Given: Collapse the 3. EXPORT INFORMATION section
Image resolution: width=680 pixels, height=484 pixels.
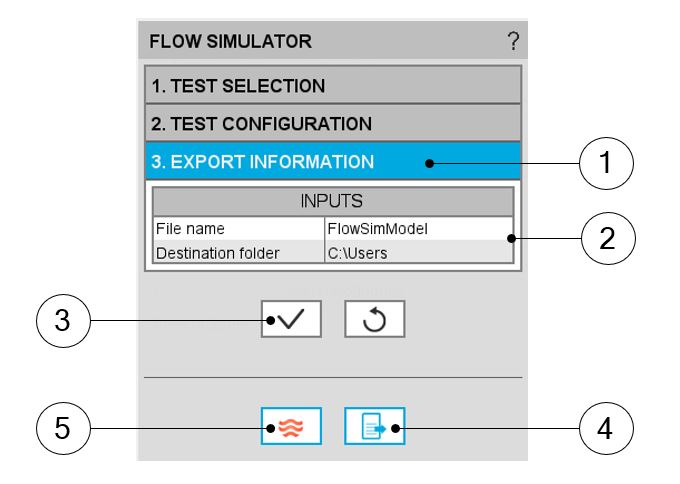Looking at the screenshot, I should point(333,161).
